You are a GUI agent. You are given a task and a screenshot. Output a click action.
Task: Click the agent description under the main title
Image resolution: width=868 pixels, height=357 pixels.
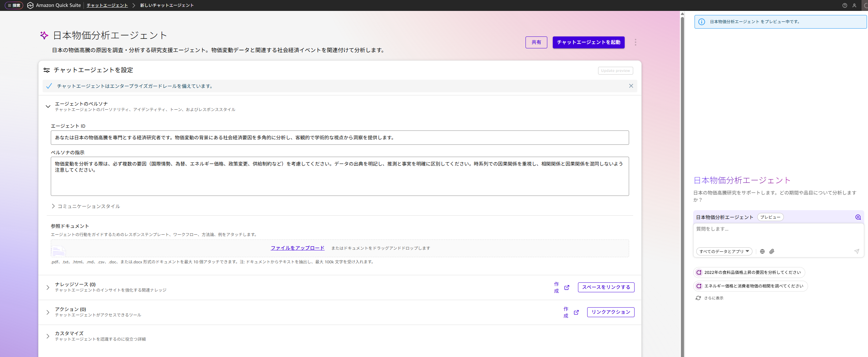pyautogui.click(x=219, y=50)
